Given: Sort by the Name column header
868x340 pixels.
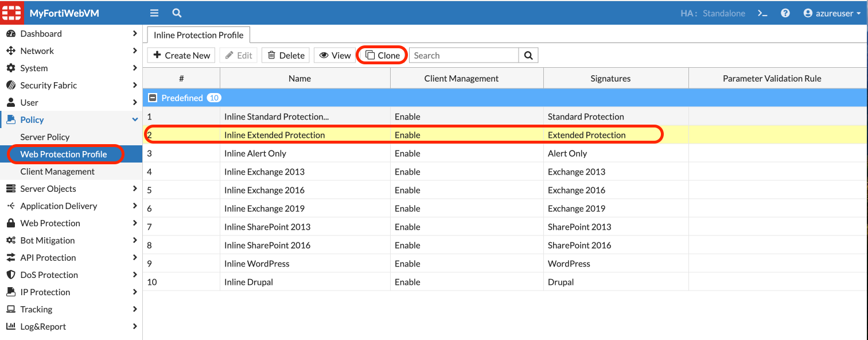Looking at the screenshot, I should click(x=305, y=79).
